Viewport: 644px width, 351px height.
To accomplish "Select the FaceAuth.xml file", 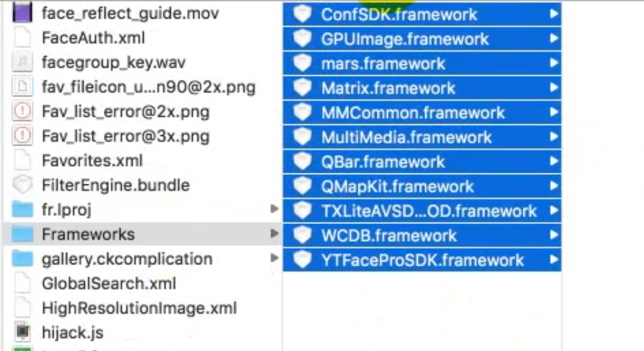I will [93, 38].
